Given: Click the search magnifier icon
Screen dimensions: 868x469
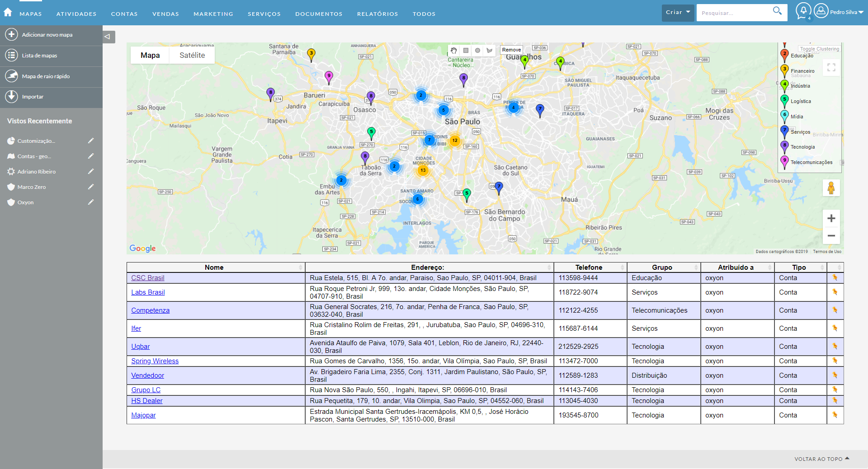Looking at the screenshot, I should point(777,11).
